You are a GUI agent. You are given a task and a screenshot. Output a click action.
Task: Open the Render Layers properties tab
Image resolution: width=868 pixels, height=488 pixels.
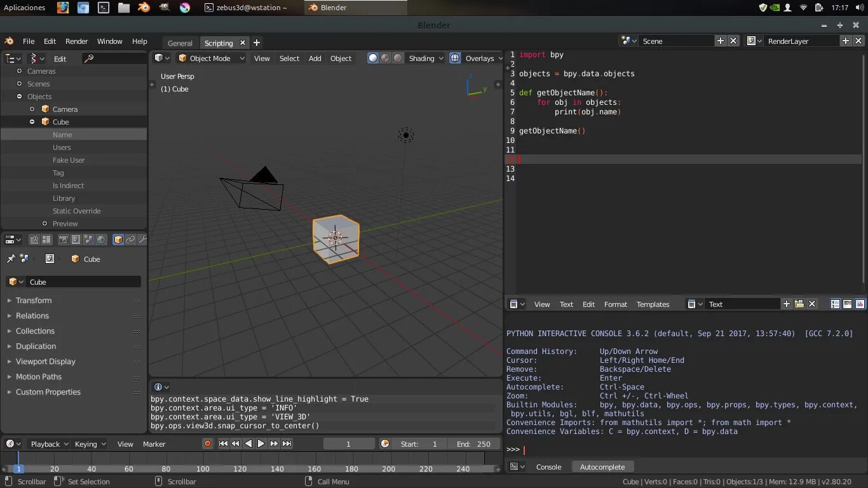point(76,240)
